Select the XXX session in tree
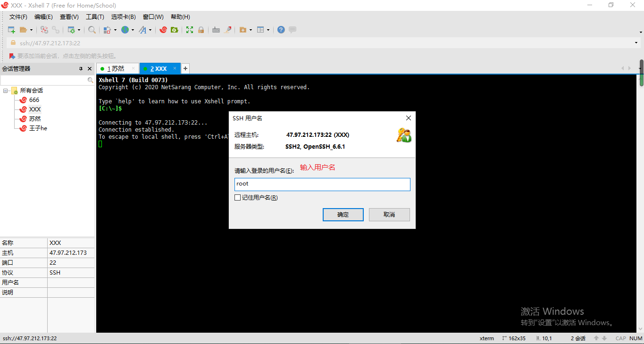 35,109
